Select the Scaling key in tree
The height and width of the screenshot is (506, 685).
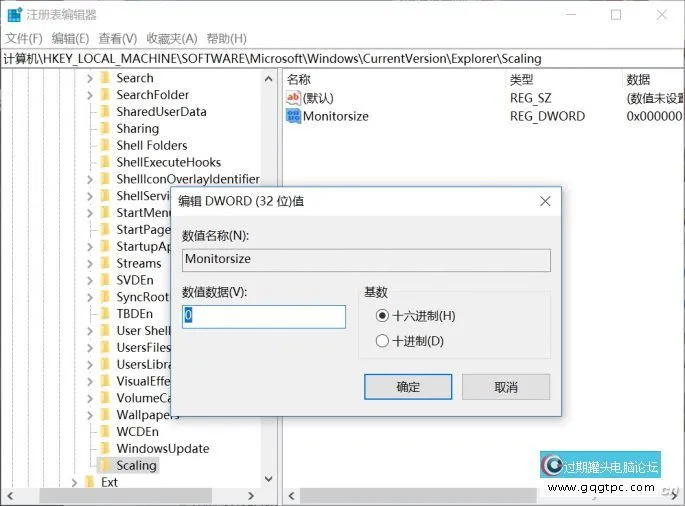pyautogui.click(x=136, y=465)
